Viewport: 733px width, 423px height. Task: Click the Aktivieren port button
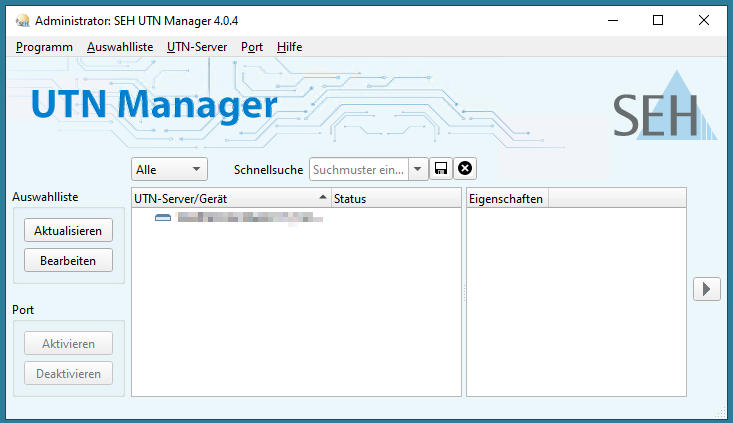(x=68, y=344)
